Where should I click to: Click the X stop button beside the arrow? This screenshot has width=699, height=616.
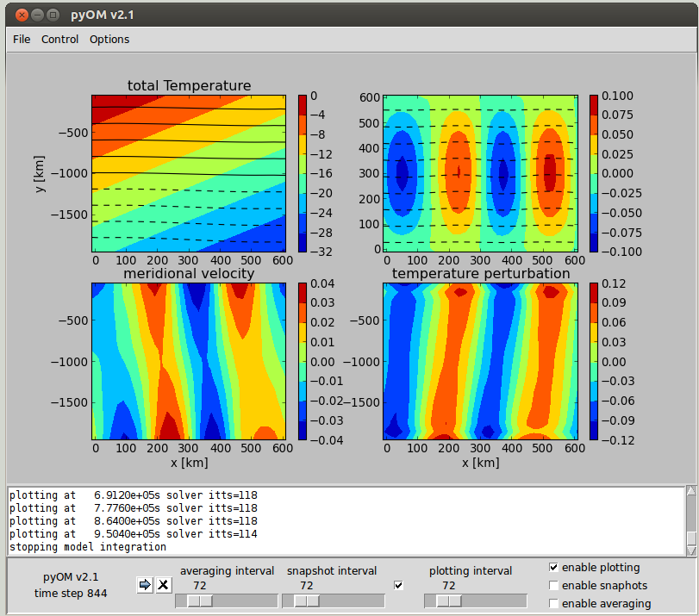[162, 585]
